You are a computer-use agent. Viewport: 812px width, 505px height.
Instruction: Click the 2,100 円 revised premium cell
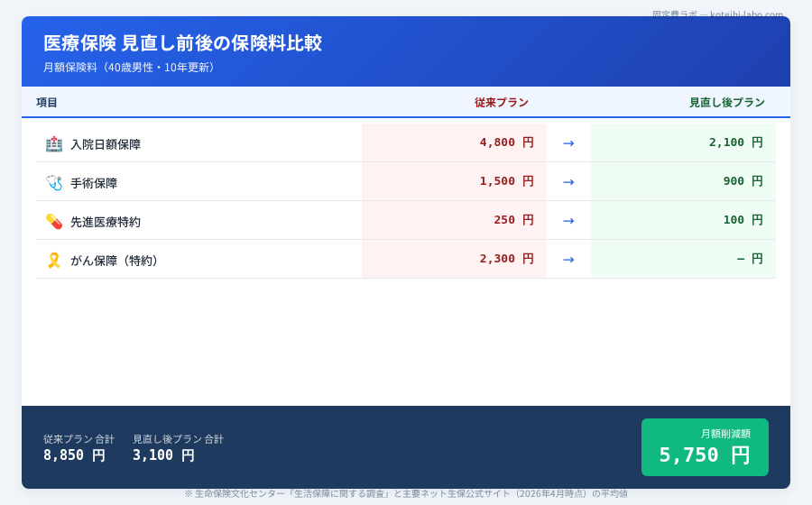pos(735,142)
